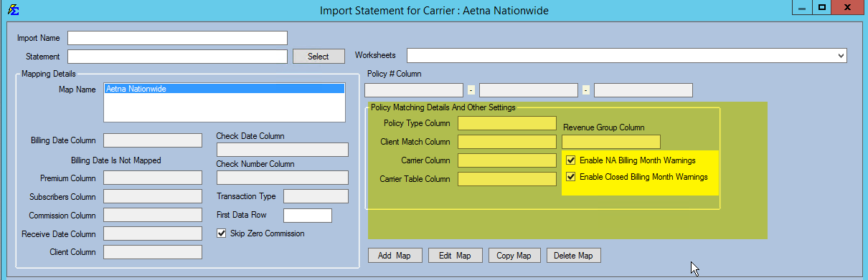Viewport: 868px width, 280px height.
Task: Click second Policy # separator dash box
Action: click(586, 90)
